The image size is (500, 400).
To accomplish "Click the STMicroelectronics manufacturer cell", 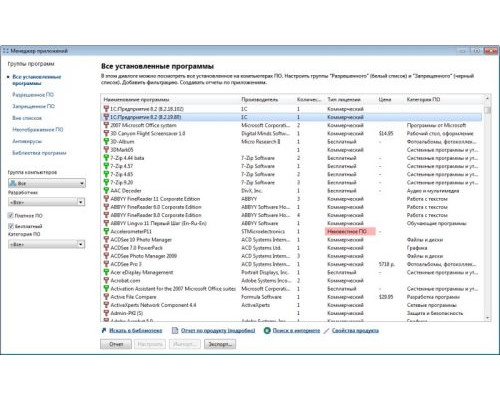I will tap(263, 231).
